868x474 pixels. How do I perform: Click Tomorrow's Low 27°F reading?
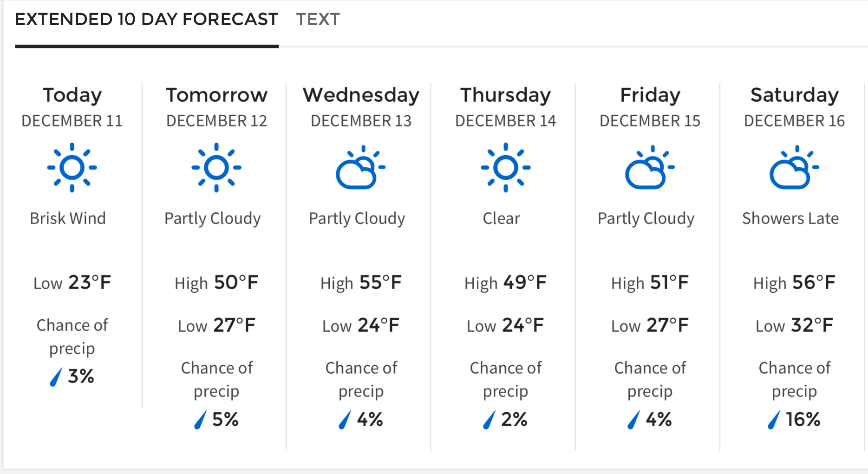216,325
